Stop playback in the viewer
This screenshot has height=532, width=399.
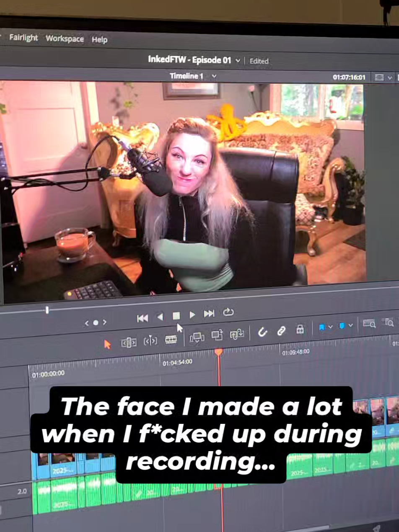click(x=176, y=316)
